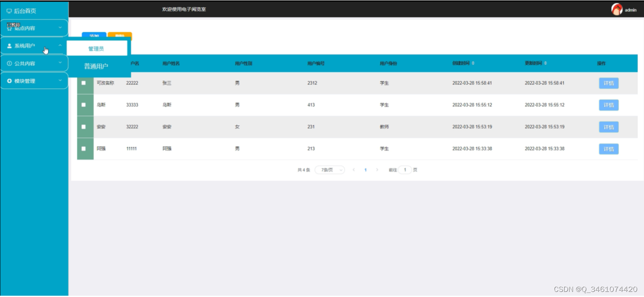This screenshot has width=644, height=297.
Task: Tick the checkbox for user 安安
Action: [83, 127]
